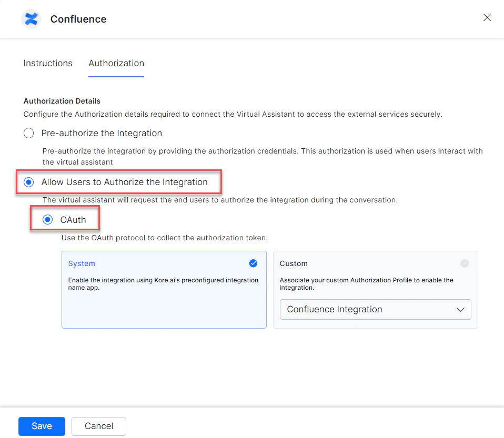
Task: Click the dropdown chevron beside Confluence Integration
Action: (460, 309)
